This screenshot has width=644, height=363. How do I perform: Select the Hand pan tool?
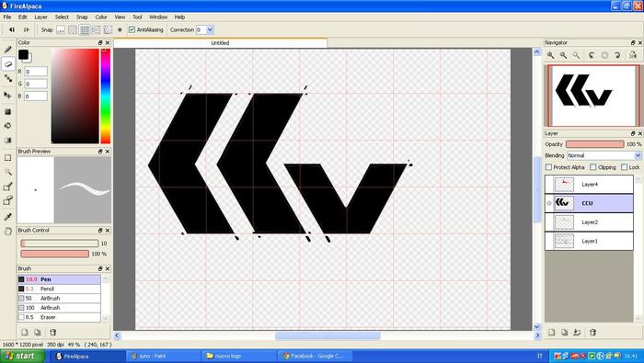click(7, 232)
